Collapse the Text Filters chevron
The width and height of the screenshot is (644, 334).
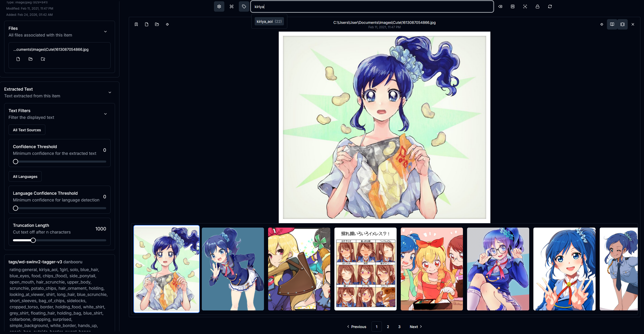(105, 114)
